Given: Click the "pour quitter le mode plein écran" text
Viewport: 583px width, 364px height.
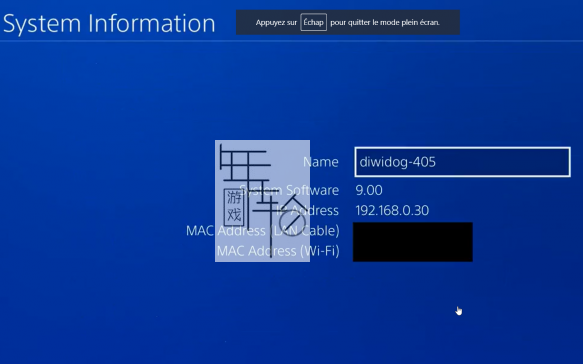Looking at the screenshot, I should click(x=385, y=22).
